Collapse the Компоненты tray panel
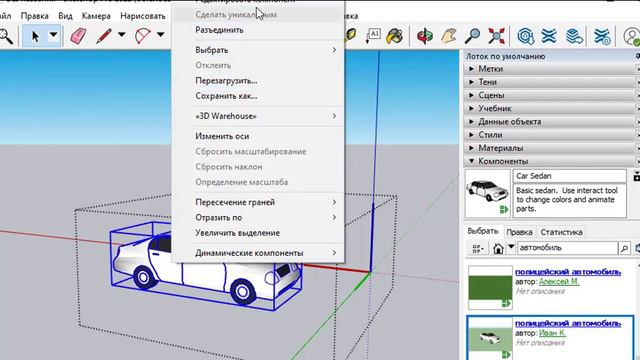Image resolution: width=640 pixels, height=360 pixels. (551, 161)
